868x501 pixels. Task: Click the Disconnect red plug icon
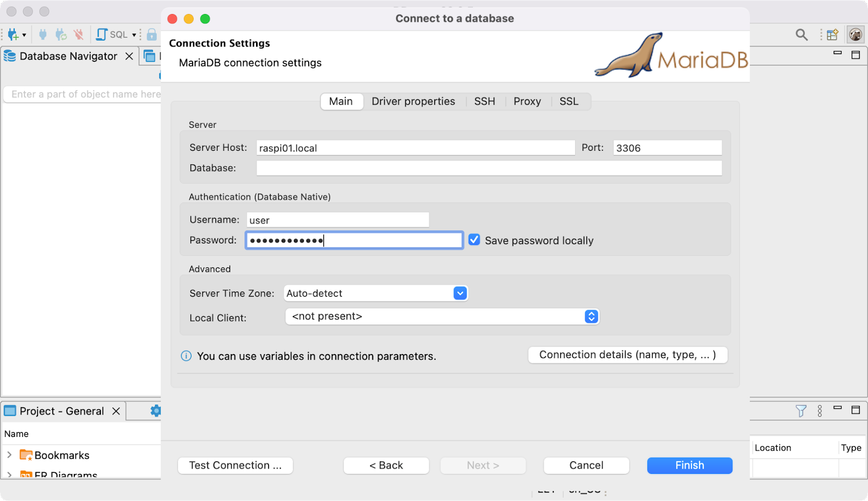click(79, 35)
